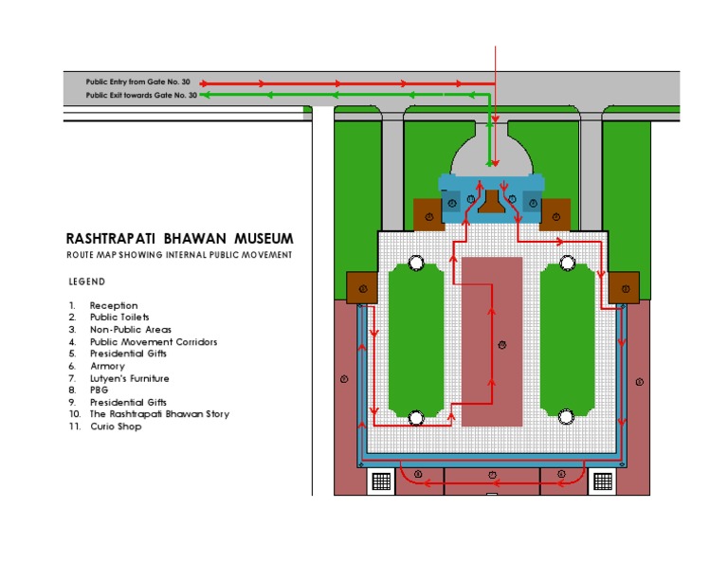Click the numbered marker in central mauve hall
The height and width of the screenshot is (563, 728).
click(x=502, y=343)
